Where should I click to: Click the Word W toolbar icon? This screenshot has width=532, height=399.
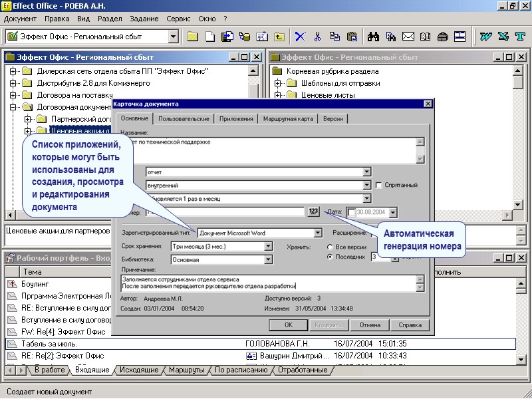(x=485, y=37)
